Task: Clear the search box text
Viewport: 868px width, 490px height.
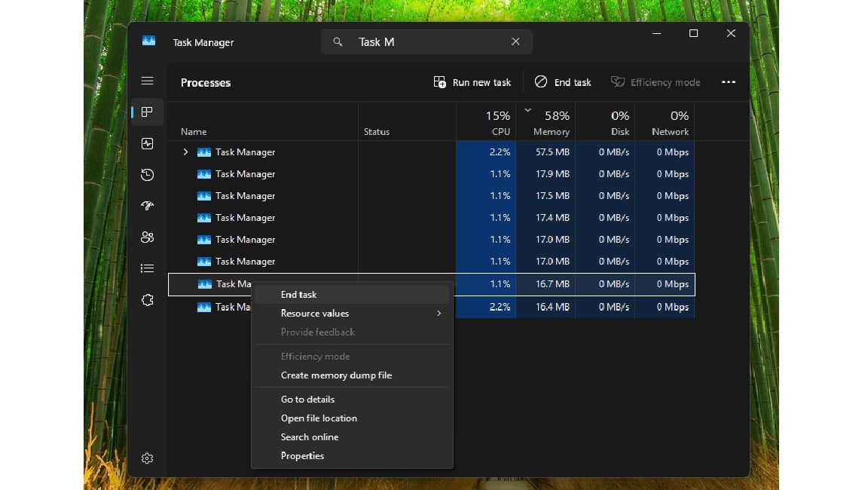Action: tap(515, 42)
